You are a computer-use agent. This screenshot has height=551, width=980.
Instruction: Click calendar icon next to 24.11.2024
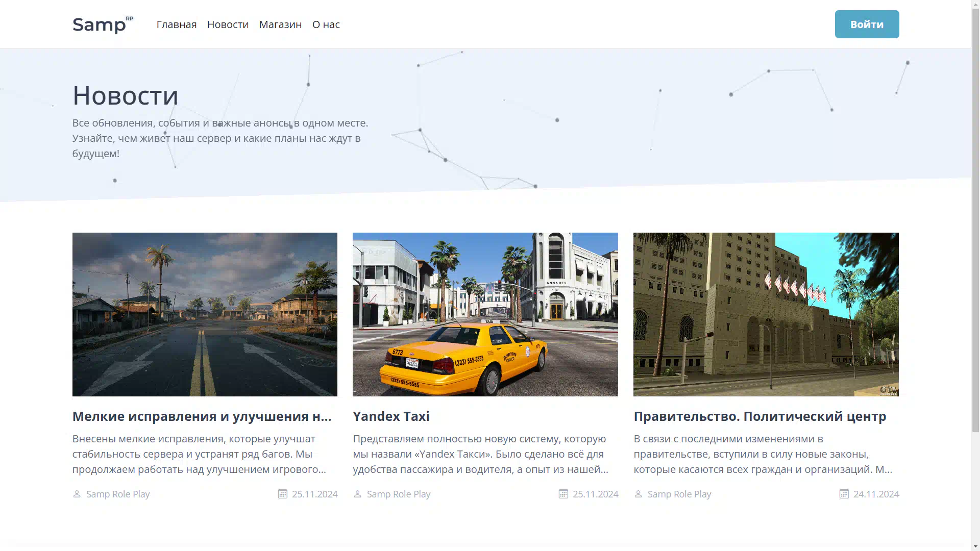click(844, 494)
